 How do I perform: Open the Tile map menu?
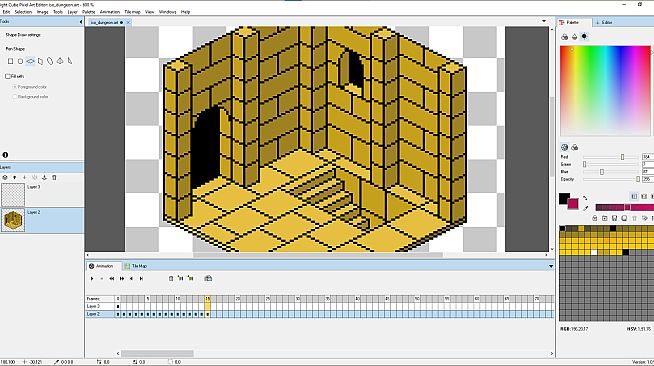tap(133, 12)
